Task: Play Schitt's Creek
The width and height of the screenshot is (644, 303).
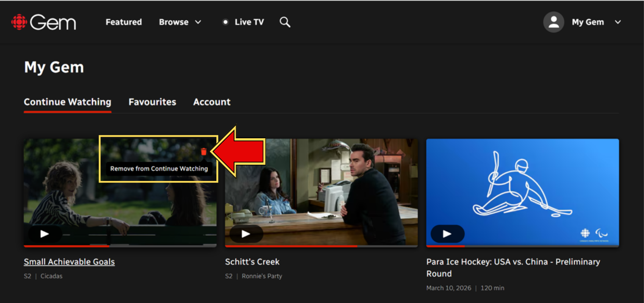Action: point(245,234)
